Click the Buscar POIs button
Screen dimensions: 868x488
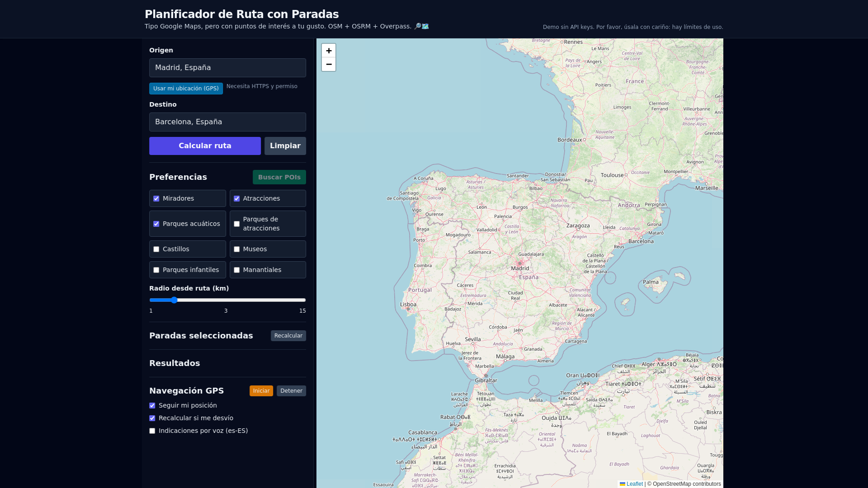tap(279, 177)
